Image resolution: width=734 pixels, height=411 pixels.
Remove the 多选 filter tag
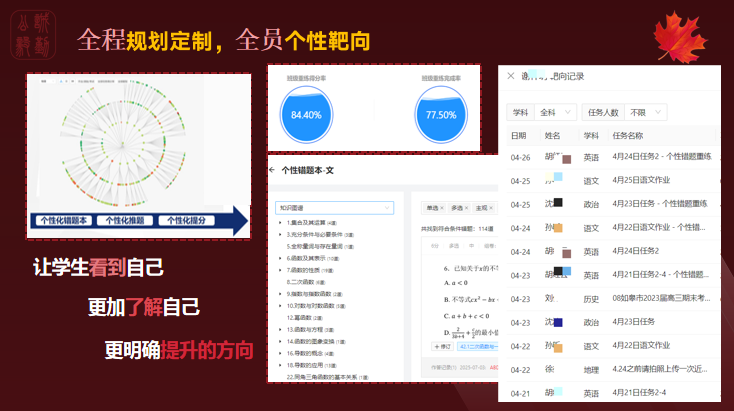tap(466, 208)
